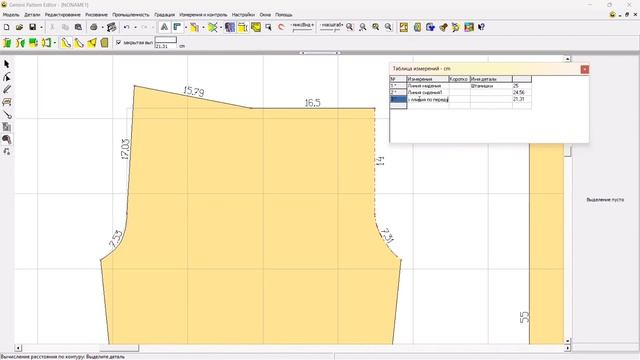Open the 'Настройки' menu

point(243,15)
